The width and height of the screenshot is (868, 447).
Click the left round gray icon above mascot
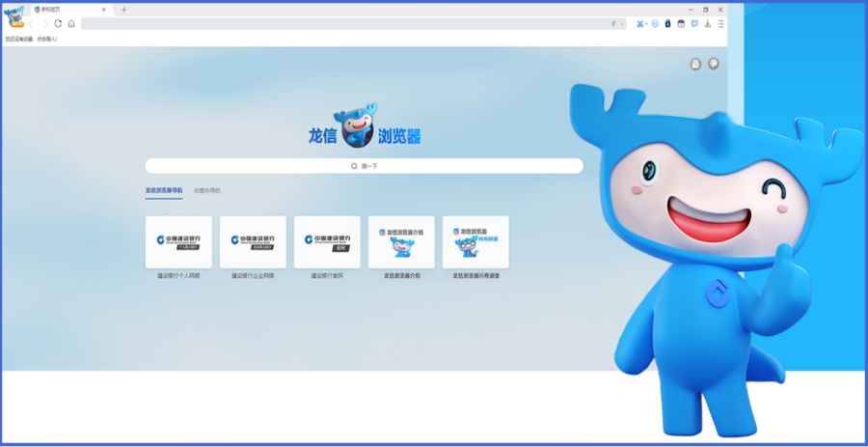point(695,65)
